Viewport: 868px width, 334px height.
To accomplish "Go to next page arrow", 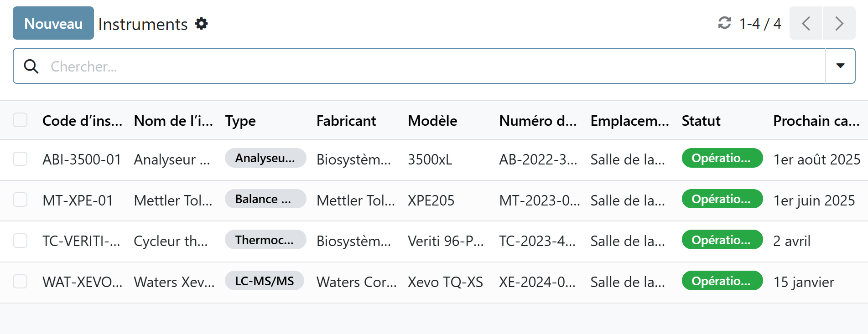I will coord(839,23).
